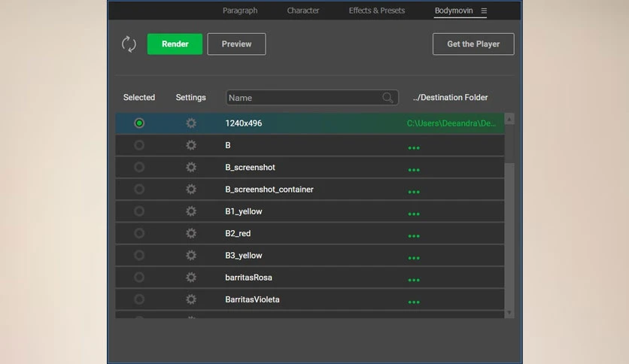
Task: Click the list scrollbar up arrow
Action: [x=509, y=119]
